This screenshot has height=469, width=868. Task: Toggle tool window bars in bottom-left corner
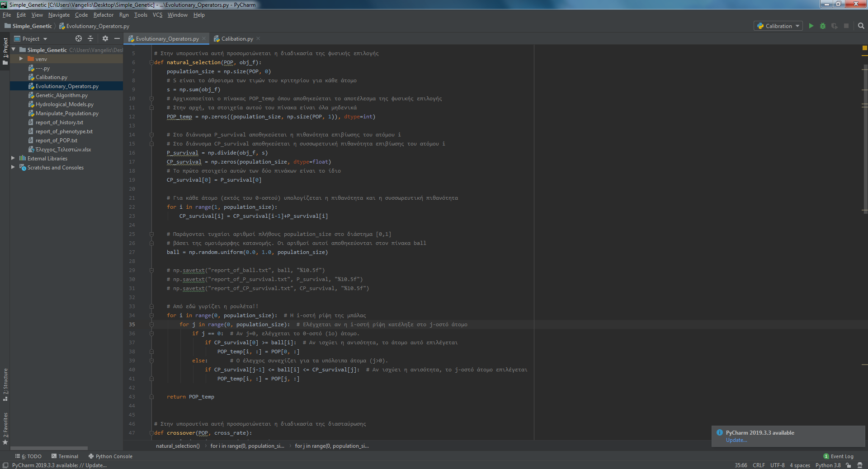point(5,465)
